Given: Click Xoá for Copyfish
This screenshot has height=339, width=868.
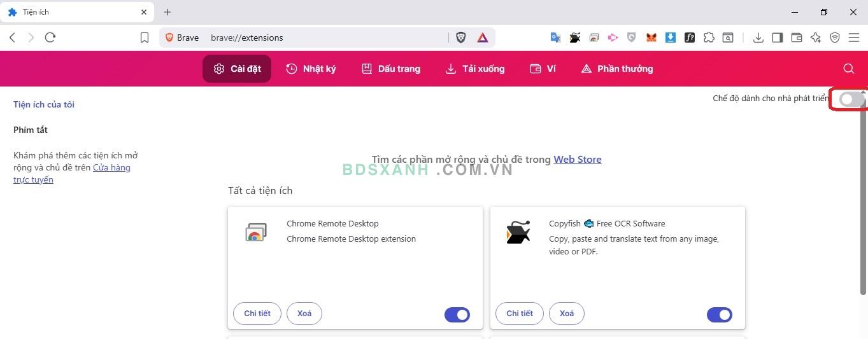Looking at the screenshot, I should click(567, 314).
